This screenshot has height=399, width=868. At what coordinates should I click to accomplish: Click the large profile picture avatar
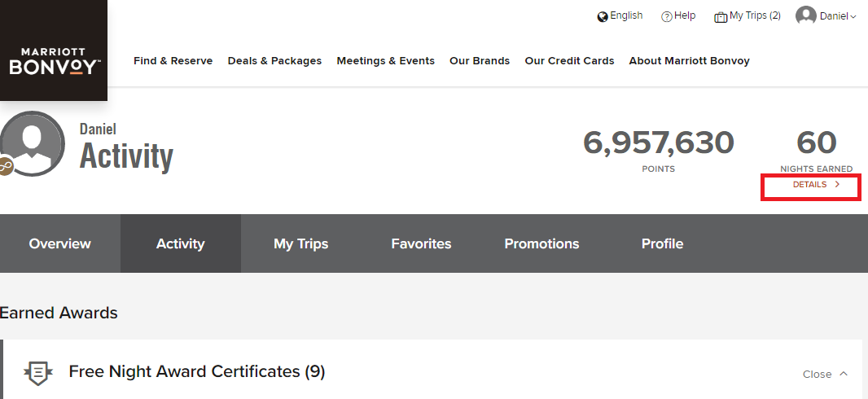(33, 144)
